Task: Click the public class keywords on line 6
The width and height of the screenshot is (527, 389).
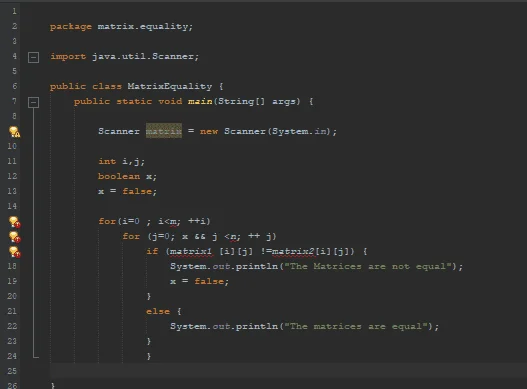Action: (86, 87)
